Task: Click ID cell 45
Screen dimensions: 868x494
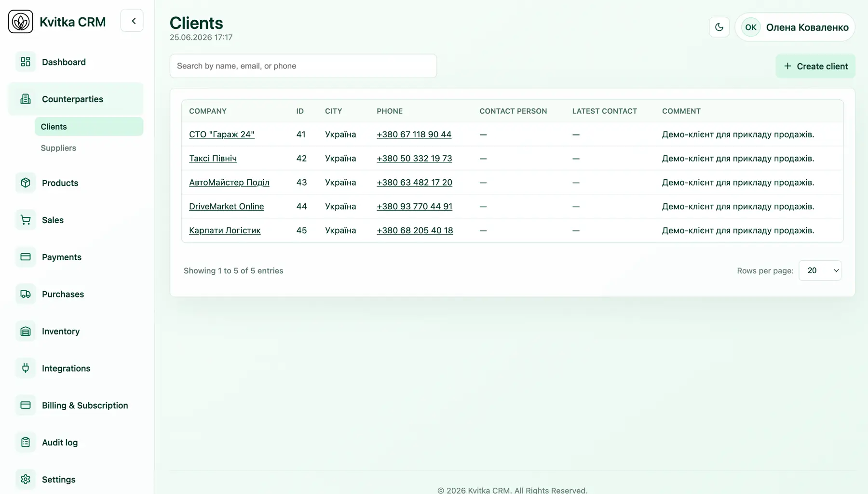Action: (301, 230)
